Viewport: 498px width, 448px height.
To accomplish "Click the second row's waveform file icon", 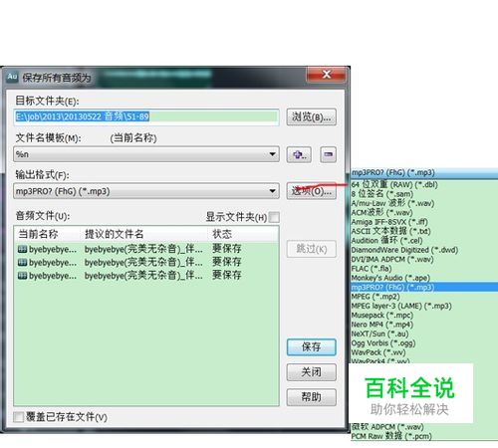I will click(x=22, y=262).
